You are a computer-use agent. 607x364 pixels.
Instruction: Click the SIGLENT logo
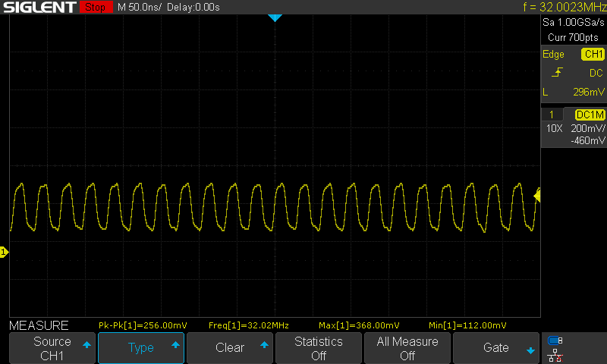pos(39,7)
